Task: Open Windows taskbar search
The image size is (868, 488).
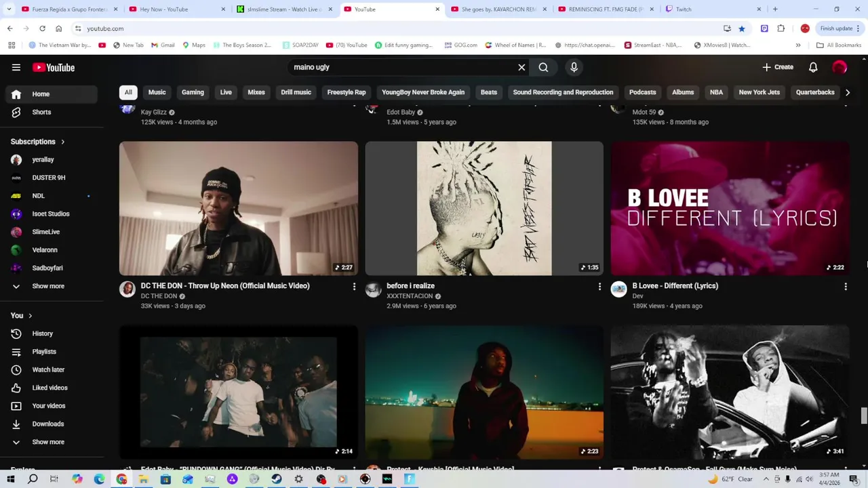Action: [x=33, y=479]
